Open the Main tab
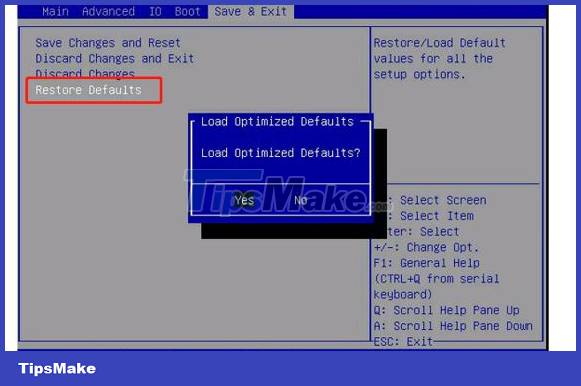Screen dimensions: 581x386 [x=55, y=11]
